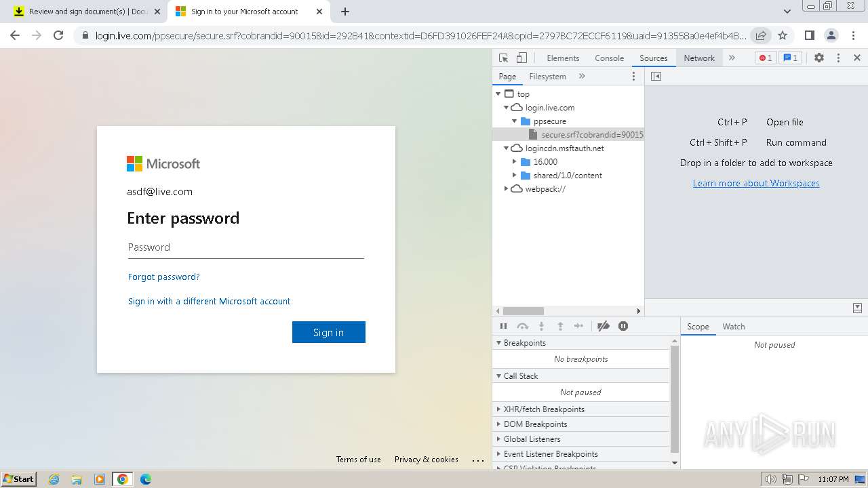Switch to Elements tab
The height and width of the screenshot is (488, 868).
pos(563,58)
